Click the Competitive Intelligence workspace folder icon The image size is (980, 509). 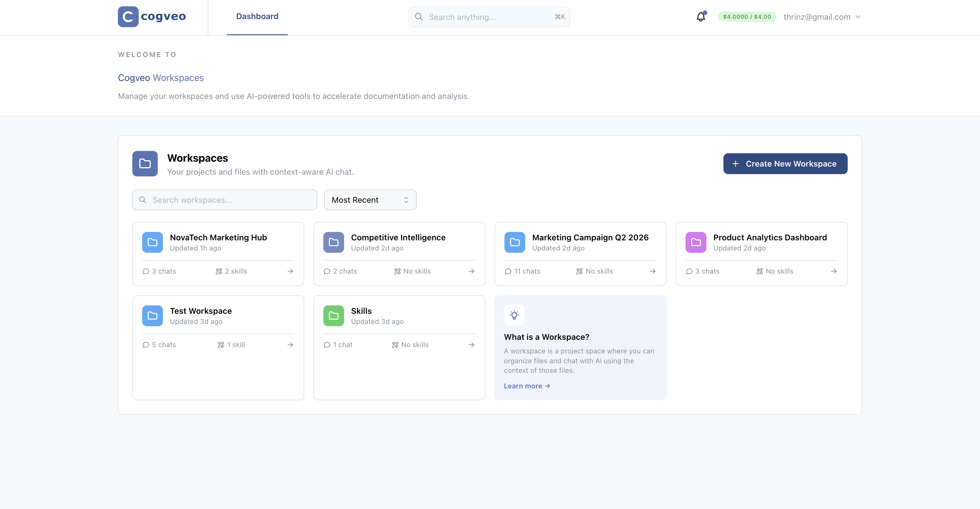(333, 242)
